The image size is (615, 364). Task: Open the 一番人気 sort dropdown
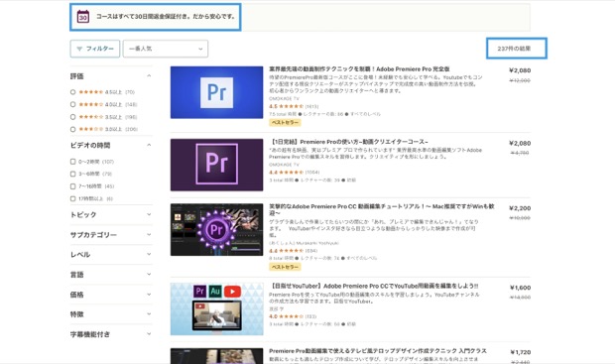(x=166, y=49)
